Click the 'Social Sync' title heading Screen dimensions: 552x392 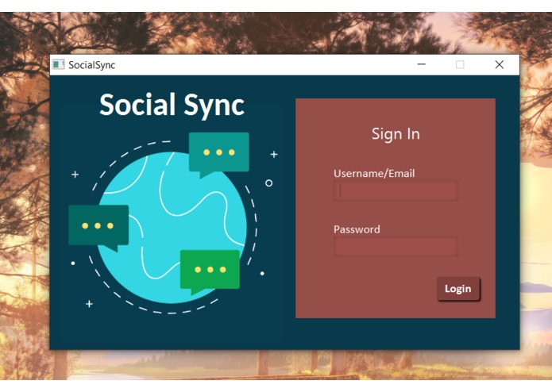172,105
